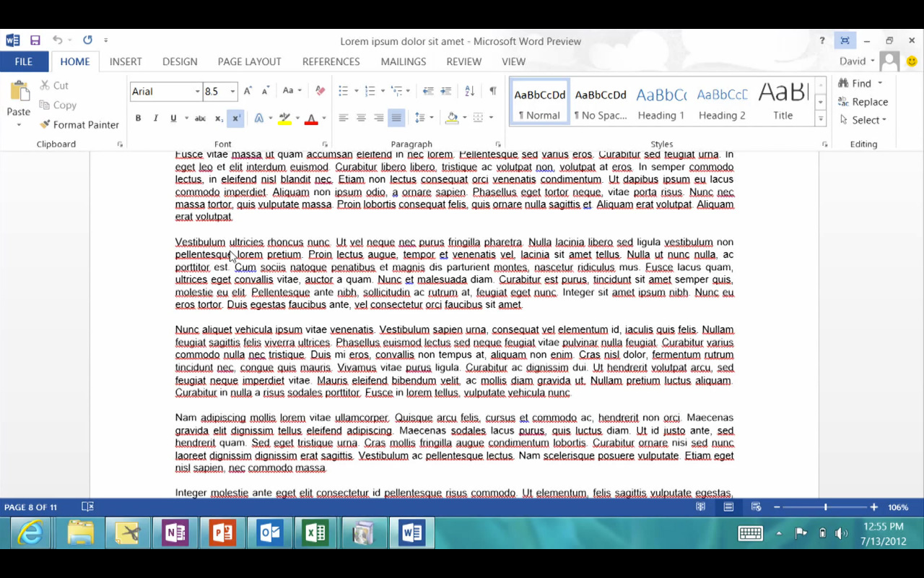Screen dimensions: 924x578
Task: Open Excel from the taskbar
Action: 315,533
